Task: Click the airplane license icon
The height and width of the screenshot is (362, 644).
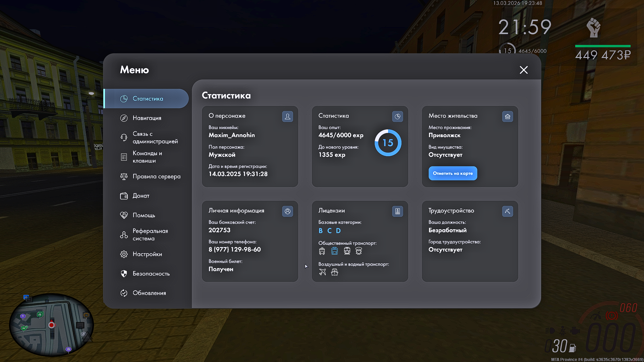Action: pos(322,272)
